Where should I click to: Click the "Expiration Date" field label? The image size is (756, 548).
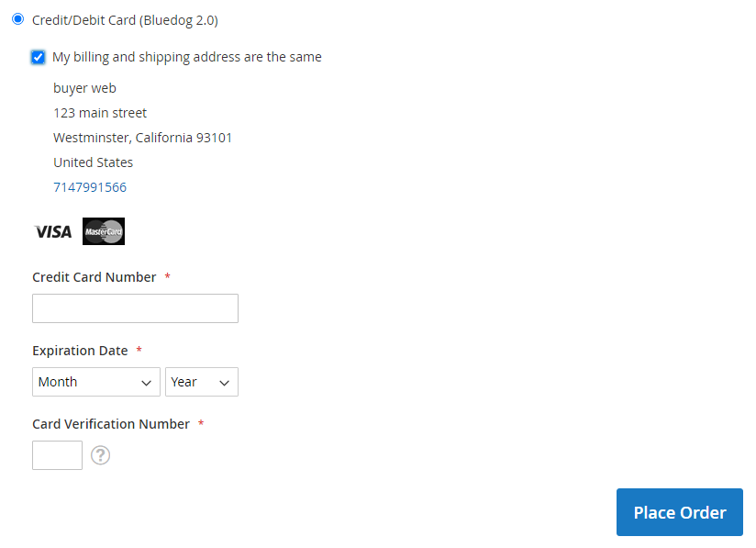tap(80, 351)
